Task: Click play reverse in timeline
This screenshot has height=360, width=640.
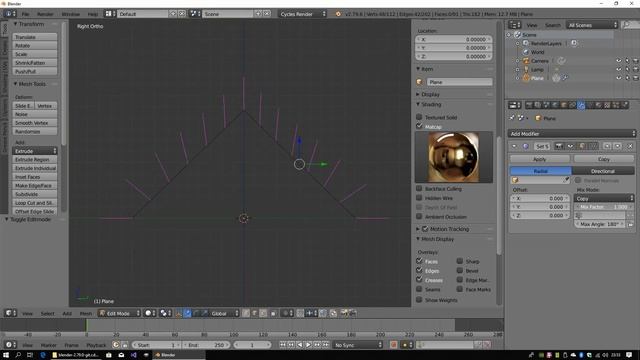Action: (300, 345)
